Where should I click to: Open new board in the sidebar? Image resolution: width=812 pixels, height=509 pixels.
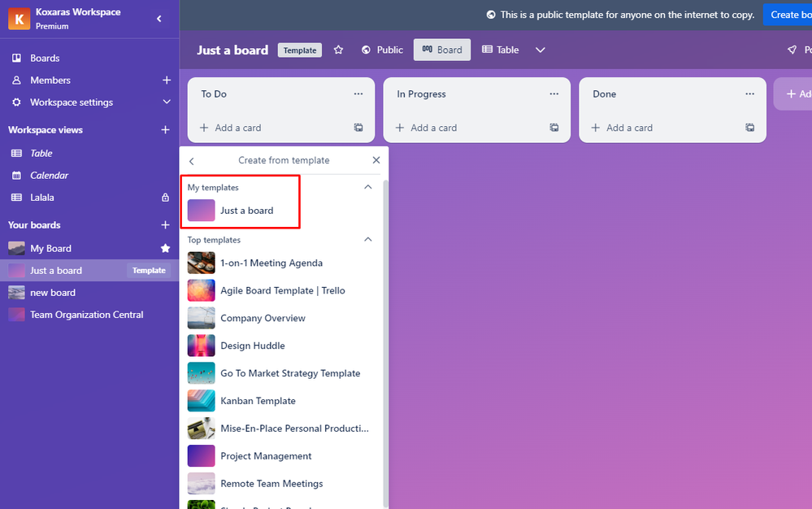click(x=53, y=293)
